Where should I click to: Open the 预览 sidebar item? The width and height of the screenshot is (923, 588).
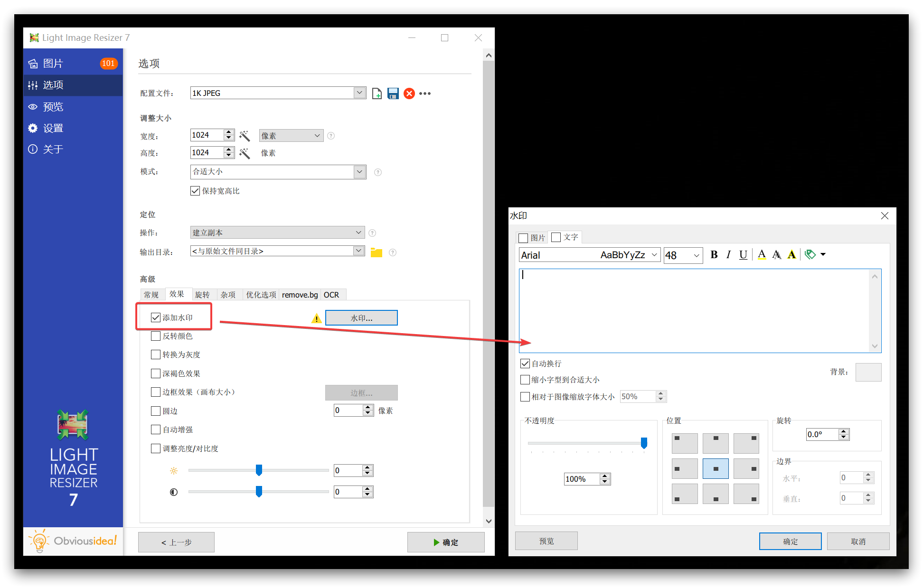point(53,107)
